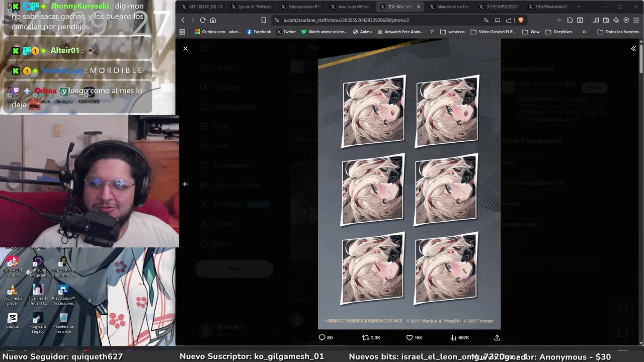Open bookmarks bar apps grid icon
644x362 pixels.
pyautogui.click(x=182, y=32)
